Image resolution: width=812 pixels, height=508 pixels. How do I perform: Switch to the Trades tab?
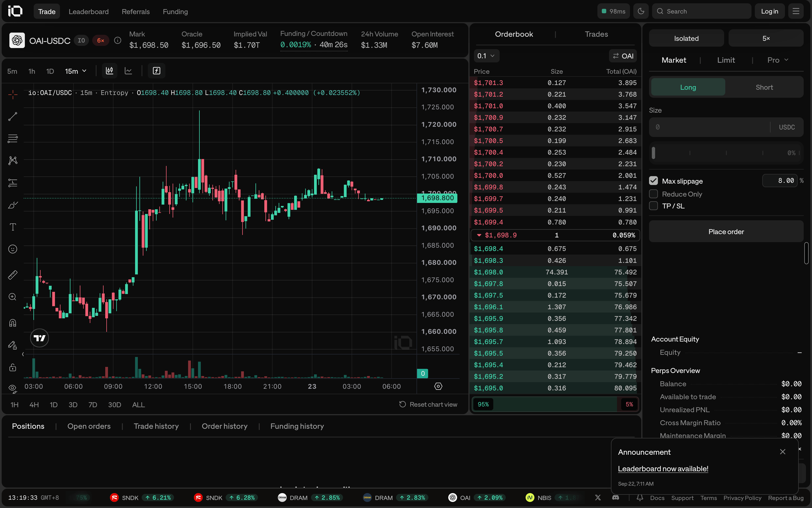click(x=596, y=34)
